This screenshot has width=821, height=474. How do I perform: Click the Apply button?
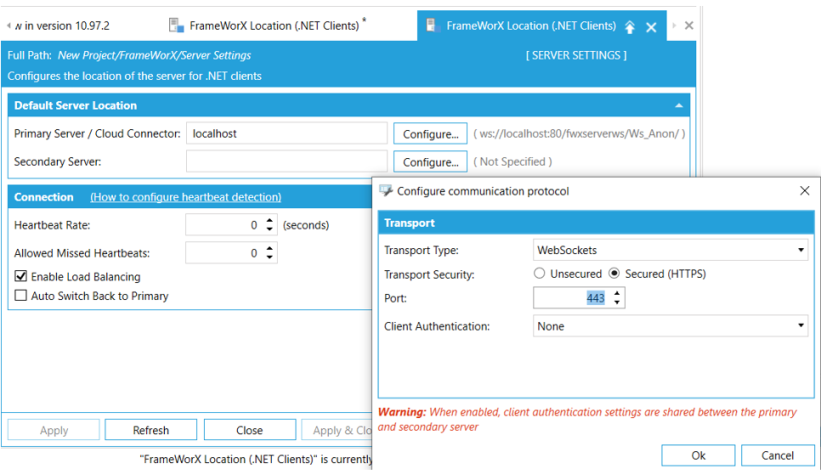pos(53,430)
